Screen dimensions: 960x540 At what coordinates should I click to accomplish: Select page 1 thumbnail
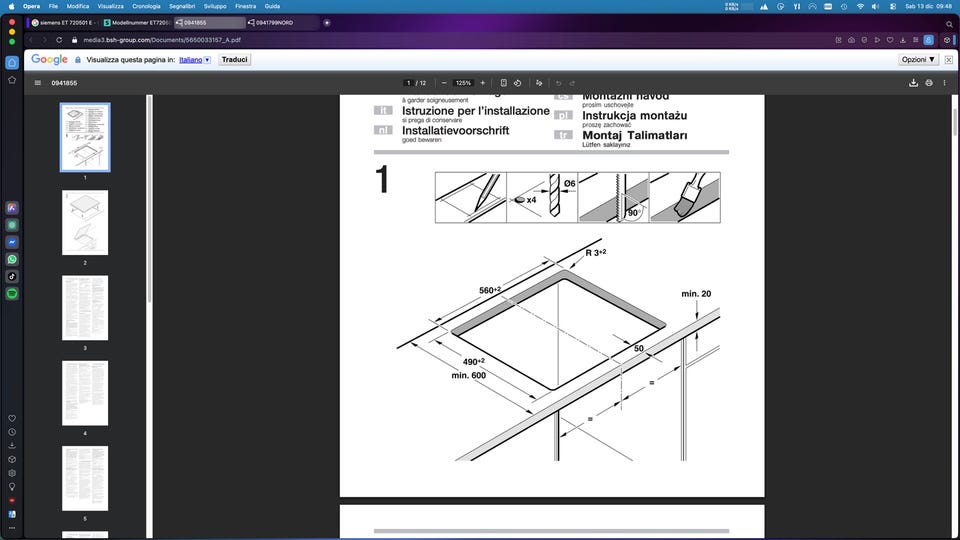click(x=85, y=137)
